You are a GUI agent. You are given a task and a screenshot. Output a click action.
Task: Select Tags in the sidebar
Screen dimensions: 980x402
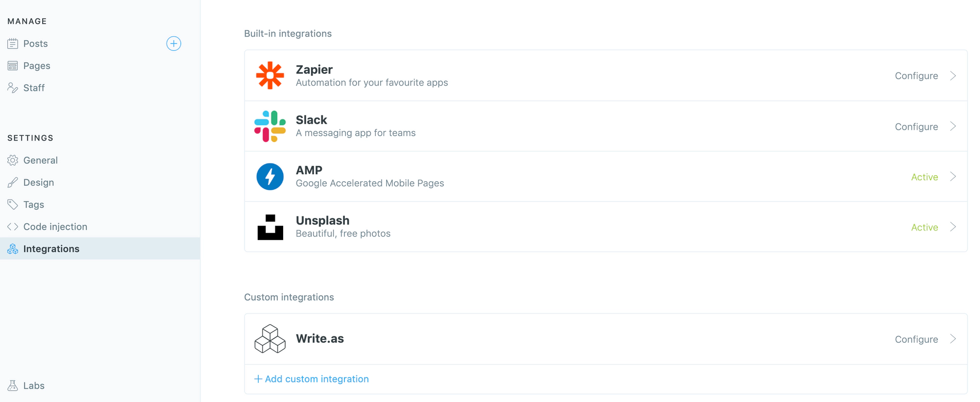pyautogui.click(x=33, y=205)
